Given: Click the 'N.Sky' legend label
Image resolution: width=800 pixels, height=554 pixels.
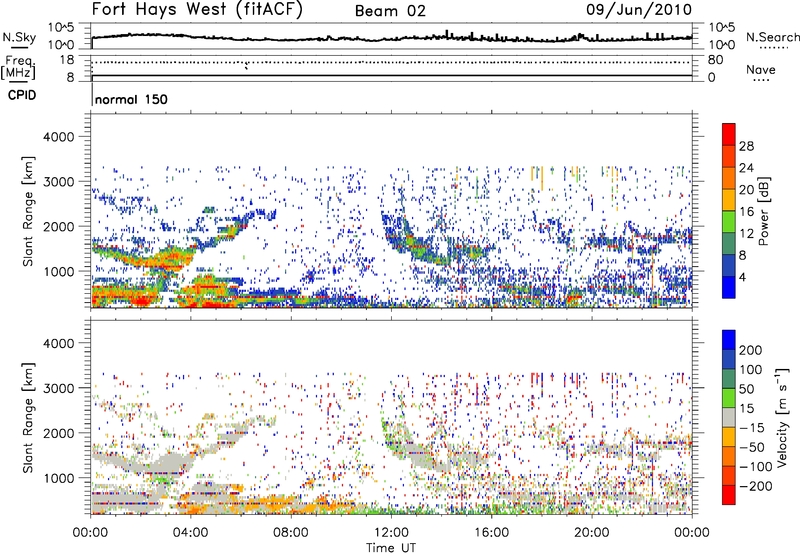Looking at the screenshot, I should 19,38.
